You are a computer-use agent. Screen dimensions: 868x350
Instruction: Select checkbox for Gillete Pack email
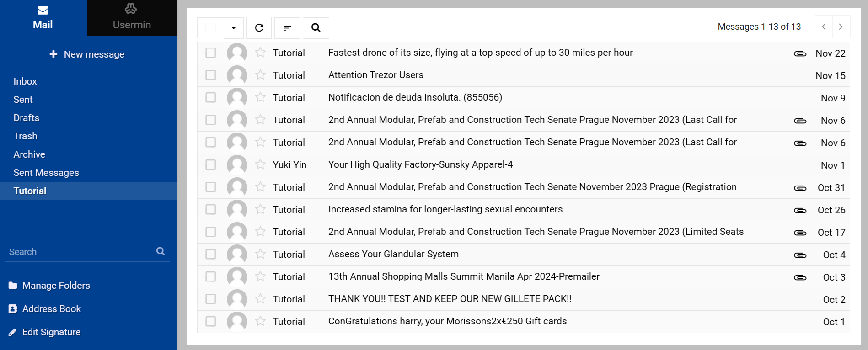coord(211,299)
